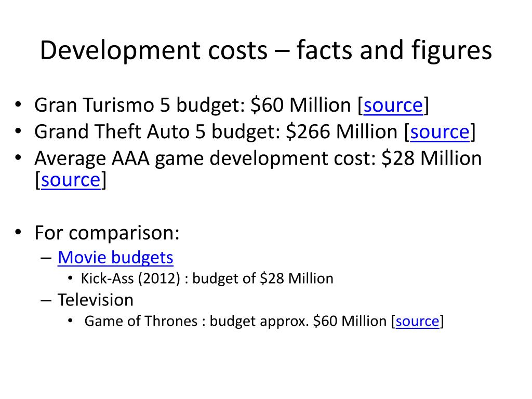Click the 'Television' sub-bullet text
The width and height of the screenshot is (532, 399).
(x=96, y=300)
